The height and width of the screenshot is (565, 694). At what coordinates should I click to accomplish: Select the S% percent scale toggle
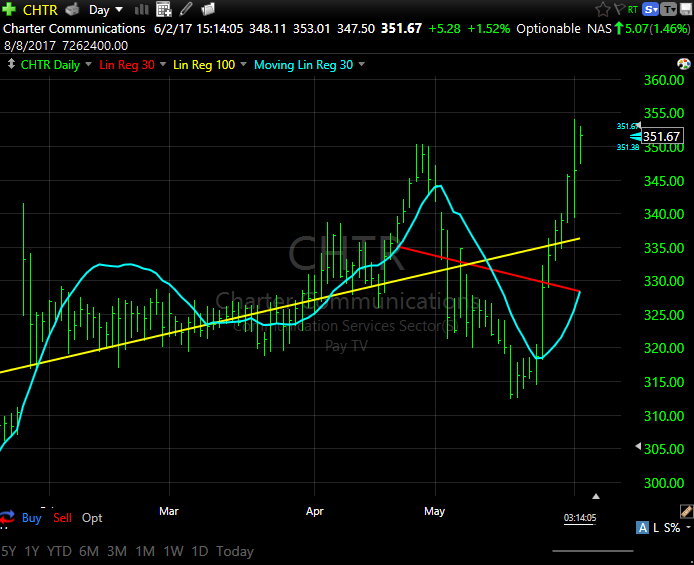coord(672,527)
